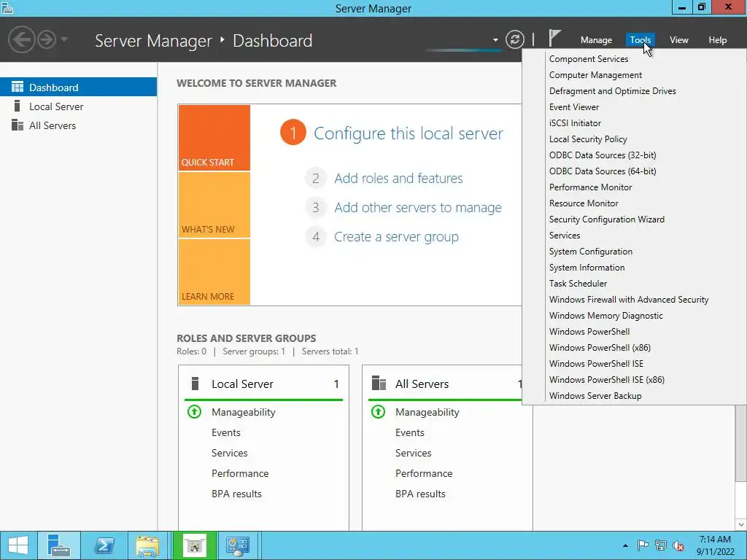This screenshot has height=560, width=747.
Task: Open Performance in Local Server tile
Action: (240, 473)
